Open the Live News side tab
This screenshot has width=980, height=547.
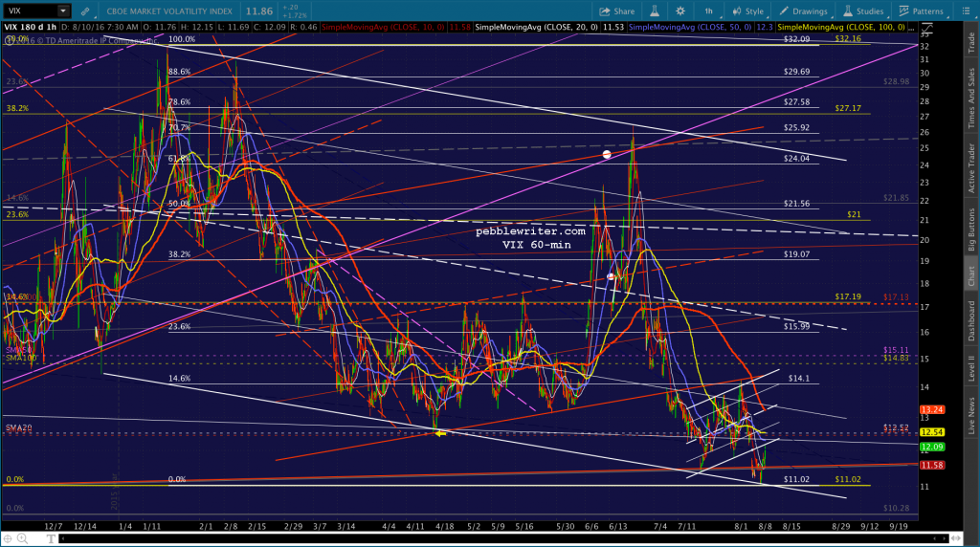tap(971, 416)
